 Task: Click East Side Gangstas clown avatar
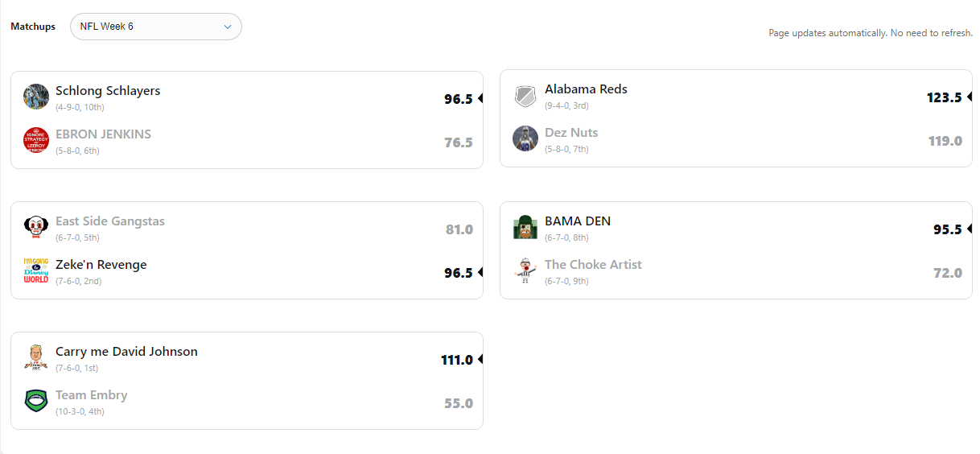point(36,228)
